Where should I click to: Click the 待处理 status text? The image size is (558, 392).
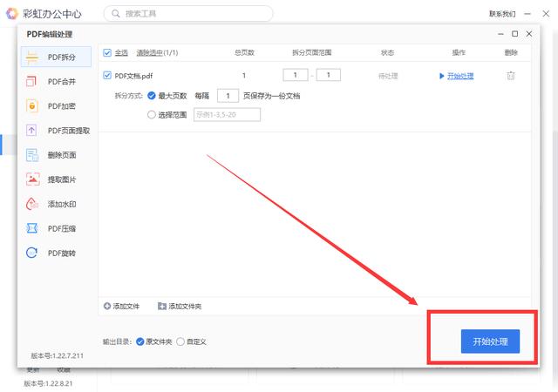click(388, 76)
